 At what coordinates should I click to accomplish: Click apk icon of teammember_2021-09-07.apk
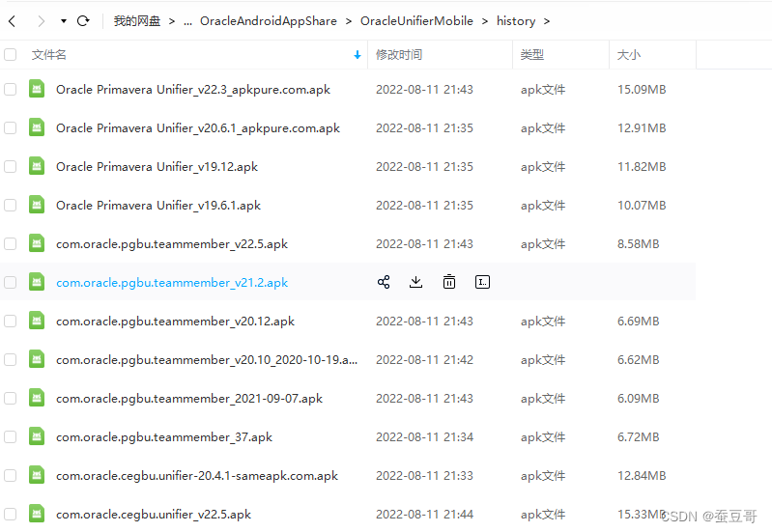(37, 398)
